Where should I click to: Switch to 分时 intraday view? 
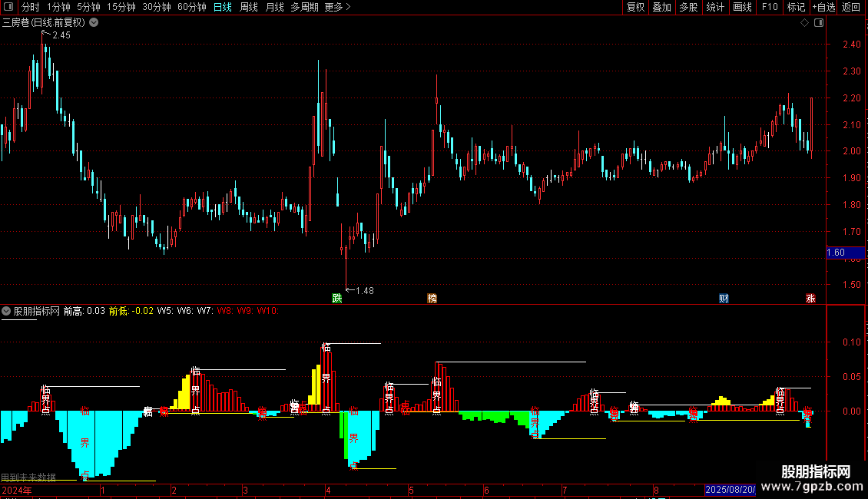pos(31,7)
